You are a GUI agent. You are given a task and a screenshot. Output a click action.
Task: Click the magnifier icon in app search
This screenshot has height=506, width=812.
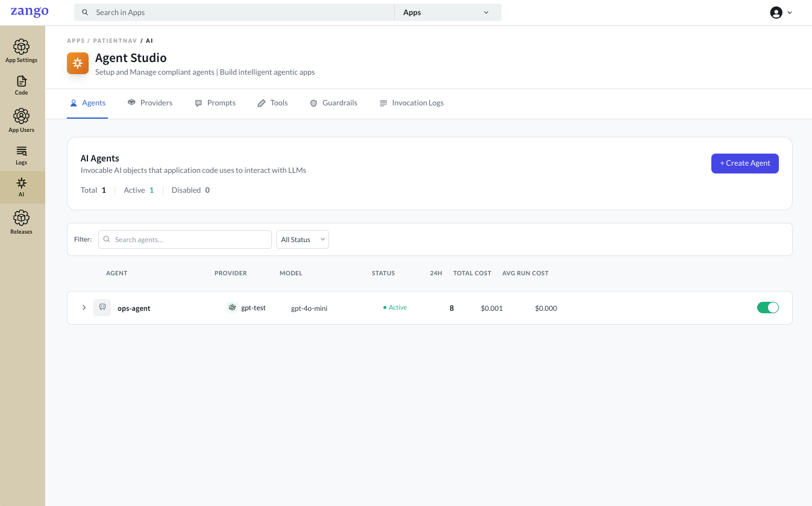(x=85, y=13)
